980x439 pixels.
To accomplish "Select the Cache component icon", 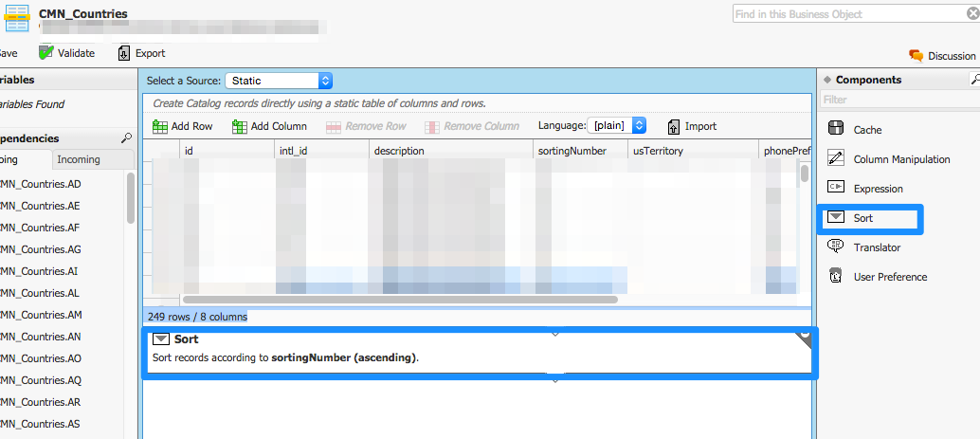I will 836,129.
